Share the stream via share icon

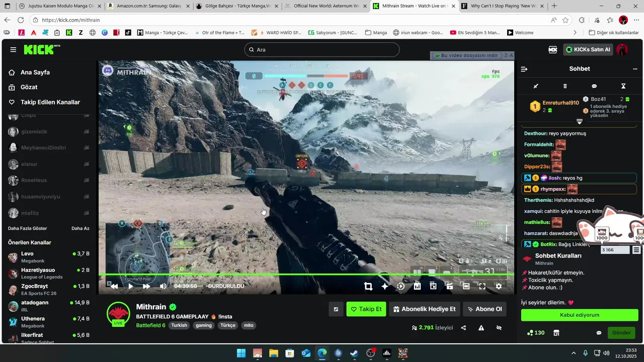(463, 328)
